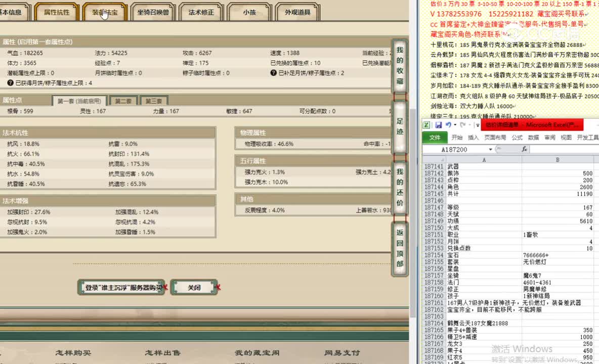Select column A header in Excel

pos(484,160)
